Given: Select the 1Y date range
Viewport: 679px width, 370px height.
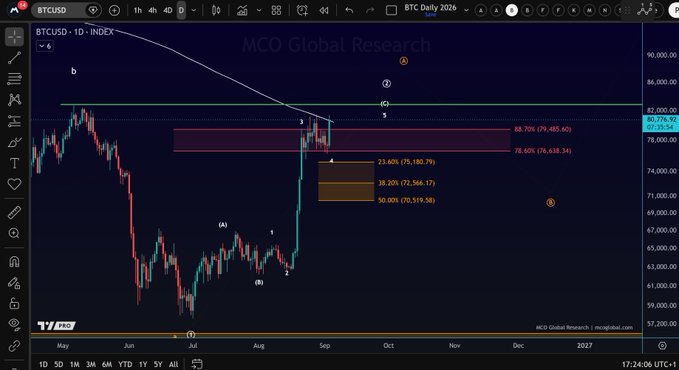Looking at the screenshot, I should tap(143, 364).
